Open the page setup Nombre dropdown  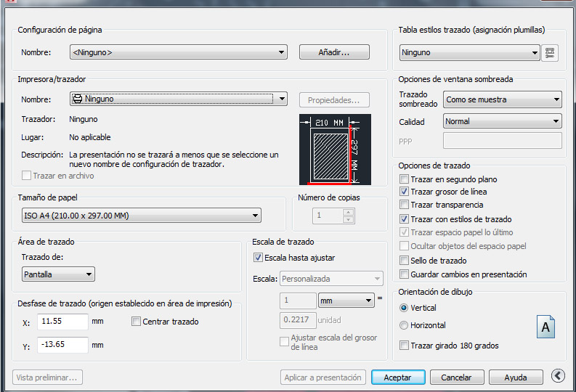coord(179,52)
